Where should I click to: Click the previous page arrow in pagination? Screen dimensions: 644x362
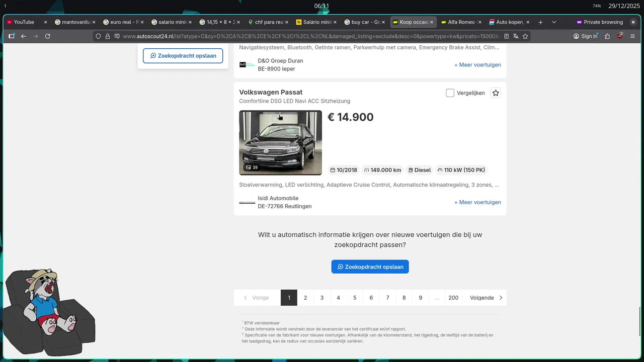245,298
